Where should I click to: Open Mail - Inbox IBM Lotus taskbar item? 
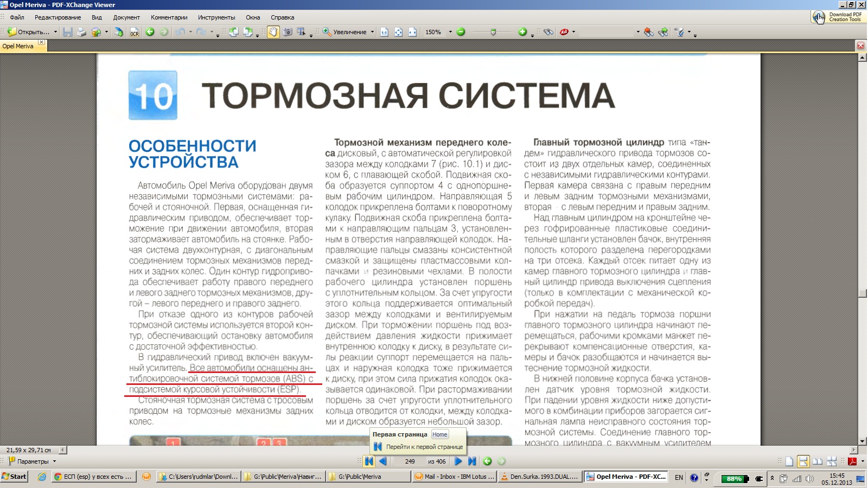pos(454,477)
